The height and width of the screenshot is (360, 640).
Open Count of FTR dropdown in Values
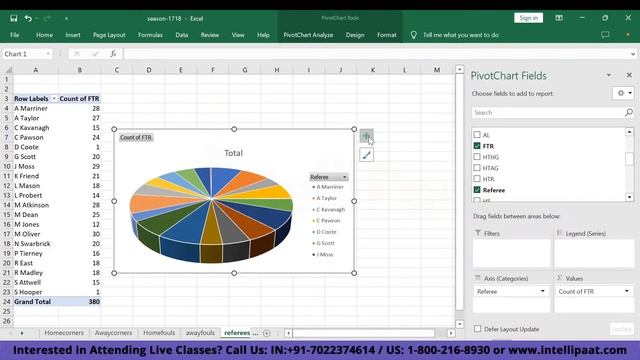(x=627, y=291)
